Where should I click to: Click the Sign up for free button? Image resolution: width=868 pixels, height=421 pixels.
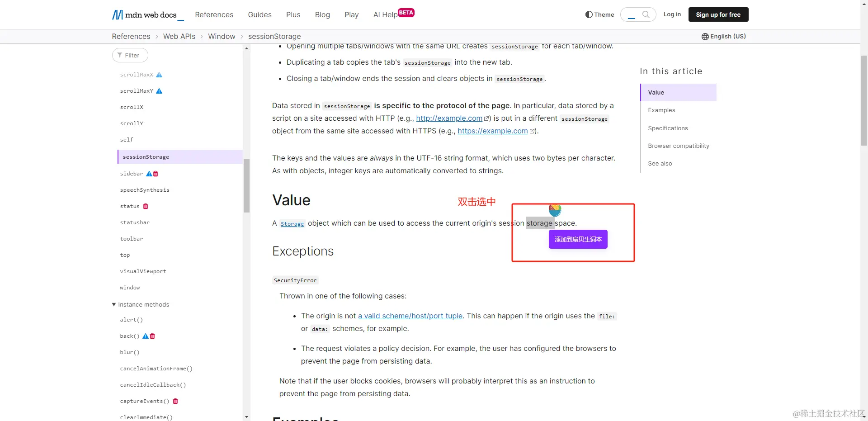coord(718,14)
